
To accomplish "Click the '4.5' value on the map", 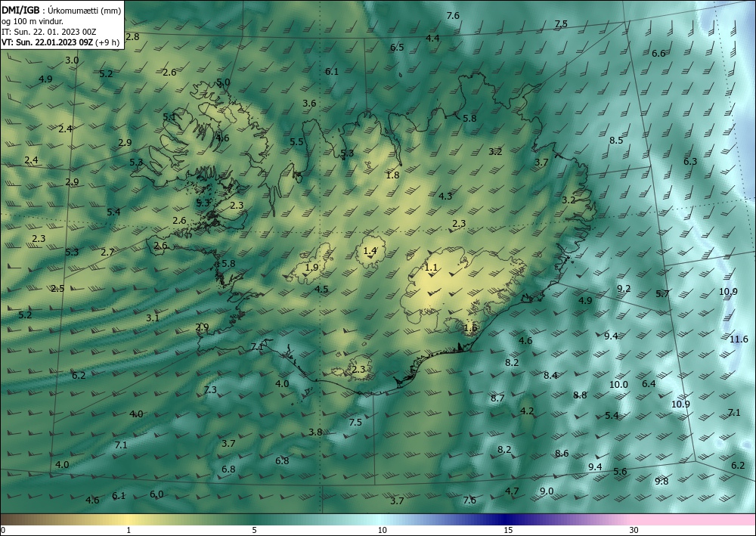I will pyautogui.click(x=321, y=290).
